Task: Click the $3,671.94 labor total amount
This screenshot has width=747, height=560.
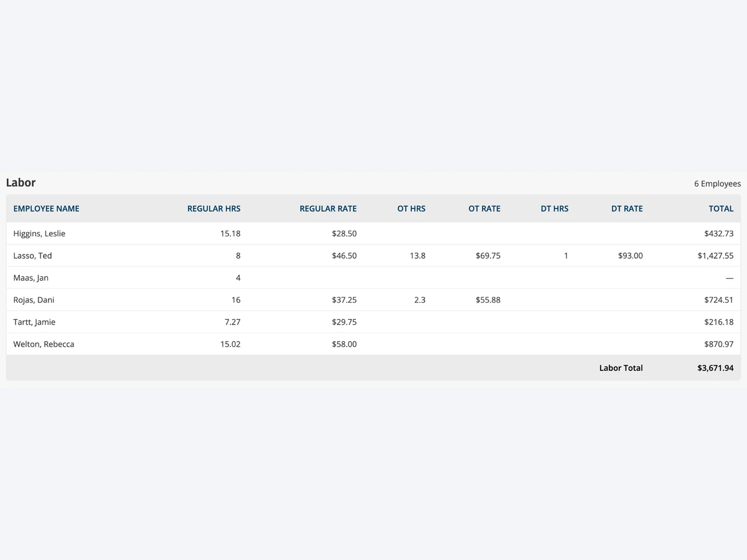Action: (x=715, y=368)
